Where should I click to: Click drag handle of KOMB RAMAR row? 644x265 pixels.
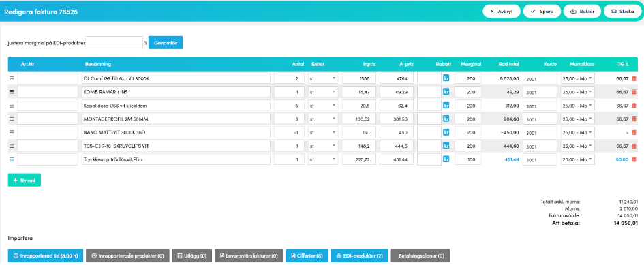click(x=12, y=91)
